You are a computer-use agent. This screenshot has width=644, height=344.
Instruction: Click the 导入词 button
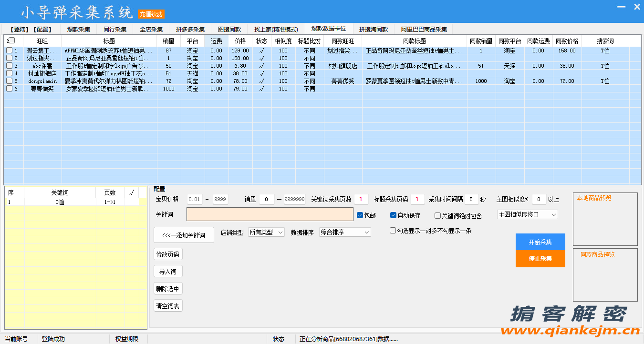coord(168,271)
